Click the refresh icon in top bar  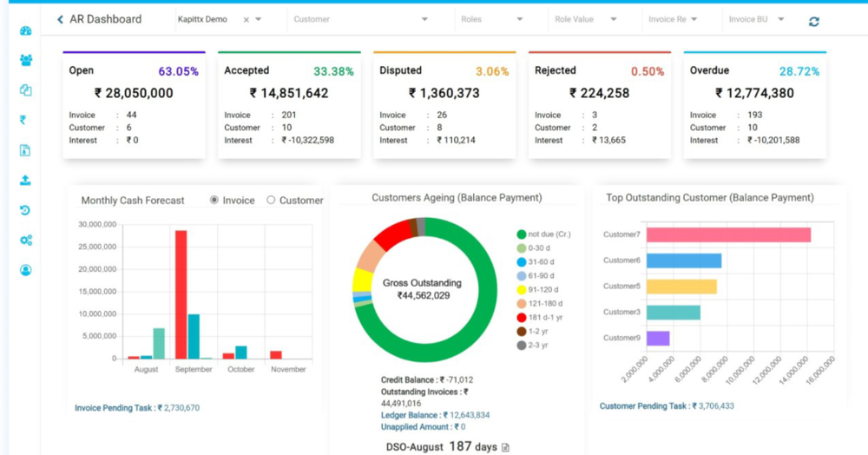(x=814, y=22)
